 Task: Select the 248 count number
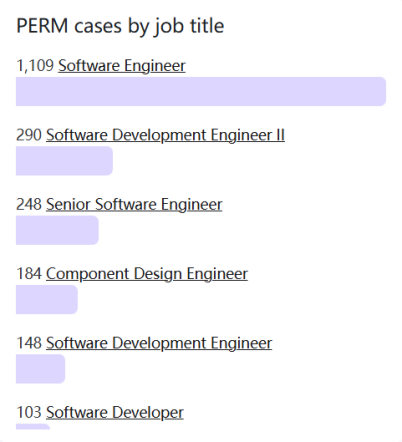tap(29, 204)
